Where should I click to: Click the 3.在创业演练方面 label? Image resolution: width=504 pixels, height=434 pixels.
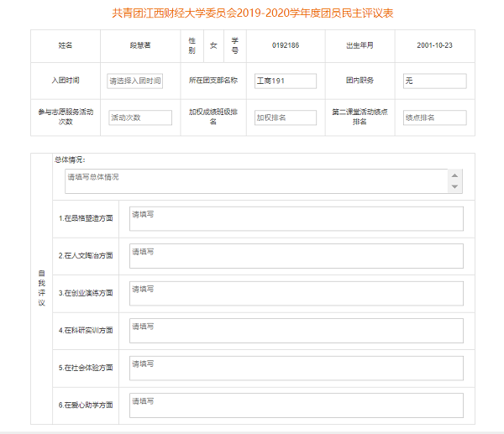(86, 293)
